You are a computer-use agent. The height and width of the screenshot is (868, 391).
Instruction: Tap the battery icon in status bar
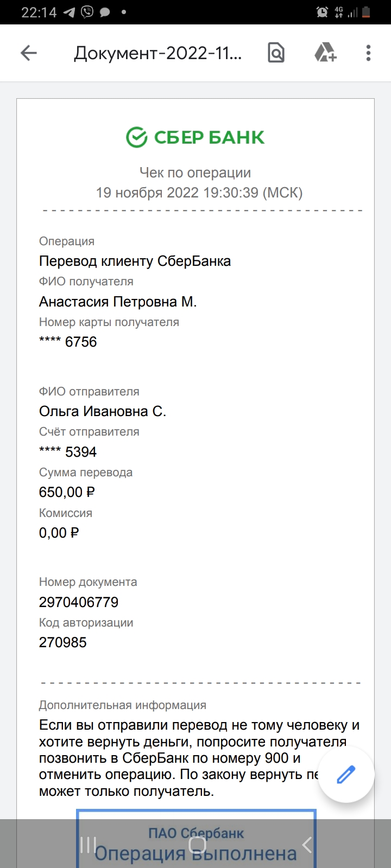366,12
